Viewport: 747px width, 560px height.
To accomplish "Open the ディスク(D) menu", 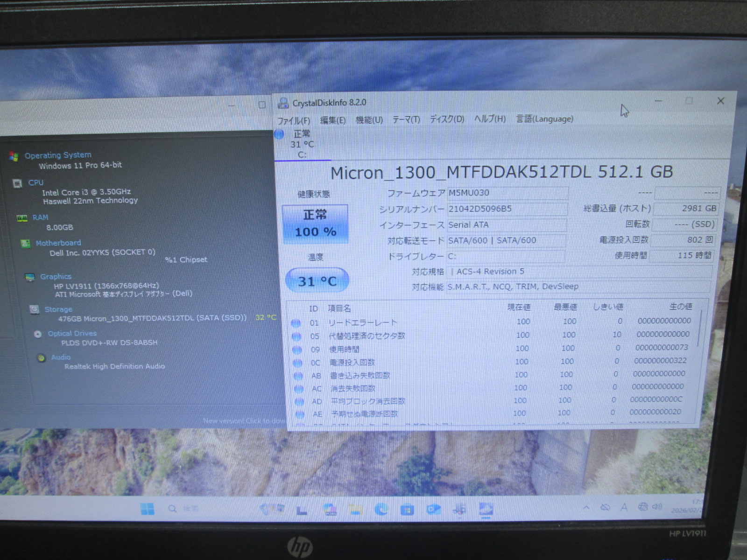I will point(447,119).
